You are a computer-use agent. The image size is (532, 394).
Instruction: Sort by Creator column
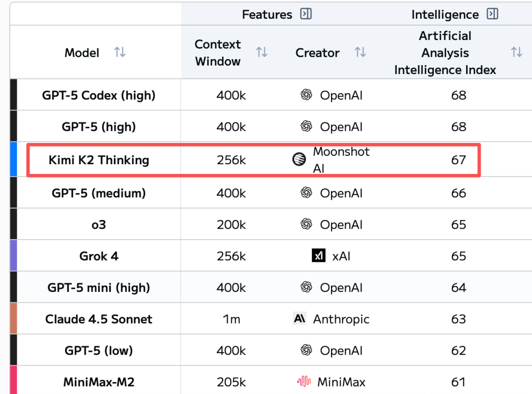[x=361, y=52]
